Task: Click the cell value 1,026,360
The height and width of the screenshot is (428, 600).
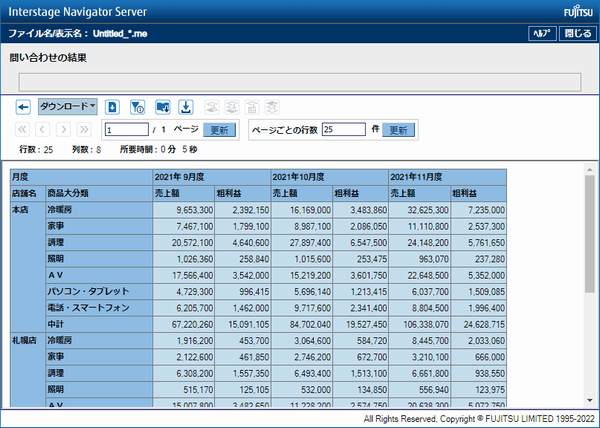Action: (x=183, y=259)
